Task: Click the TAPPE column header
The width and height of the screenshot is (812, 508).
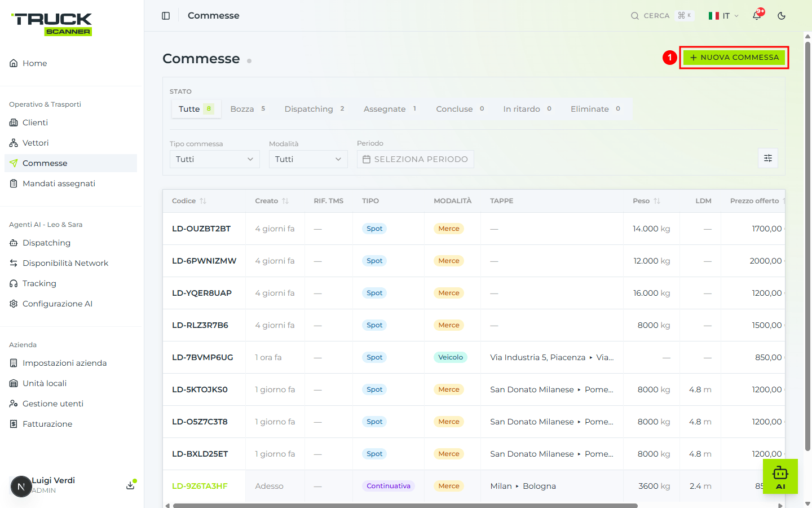Action: 502,201
